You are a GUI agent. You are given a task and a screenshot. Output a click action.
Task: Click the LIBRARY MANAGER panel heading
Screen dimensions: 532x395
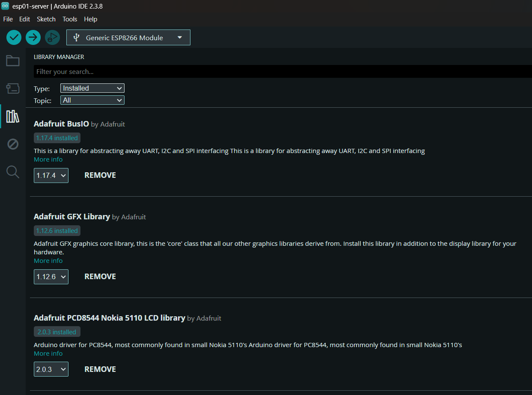tap(59, 57)
